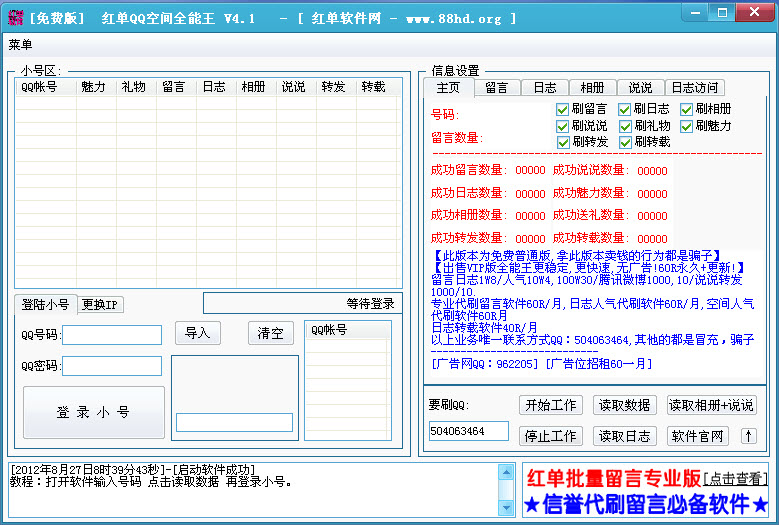Screen dimensions: 779x525
Task: Click the 广告网QQ：962205 text
Action: coord(485,364)
